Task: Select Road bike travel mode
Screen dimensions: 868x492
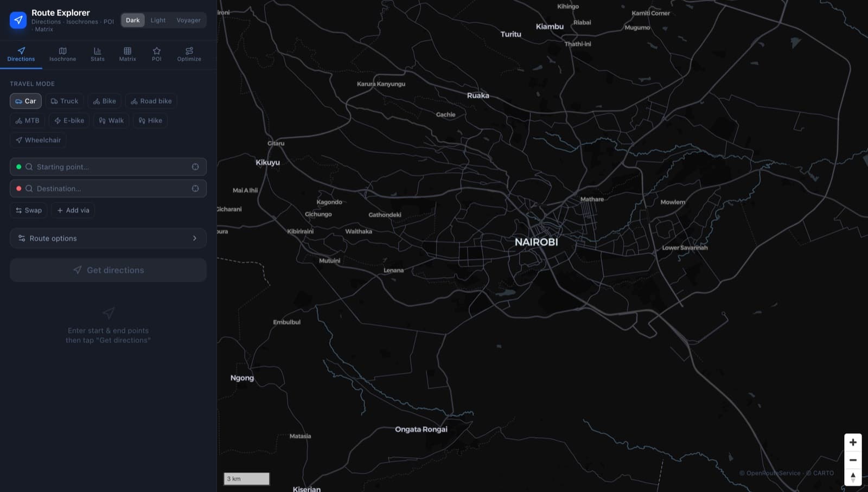Action: click(151, 101)
